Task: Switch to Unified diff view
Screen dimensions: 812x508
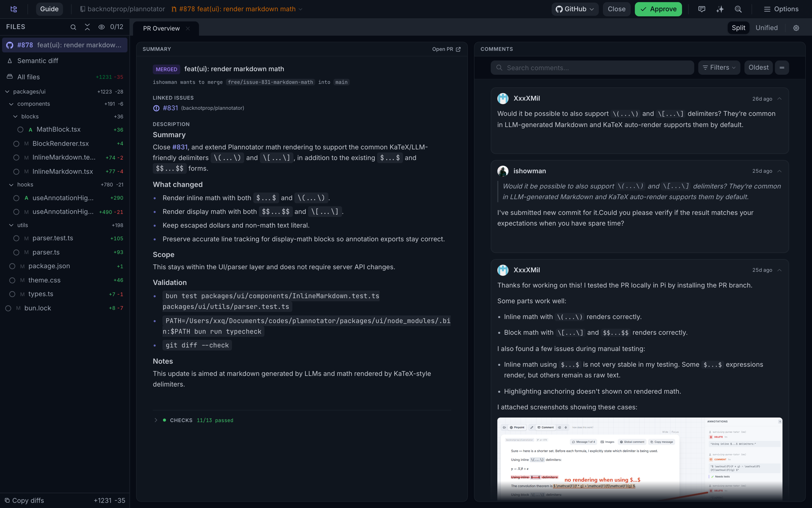Action: [767, 28]
